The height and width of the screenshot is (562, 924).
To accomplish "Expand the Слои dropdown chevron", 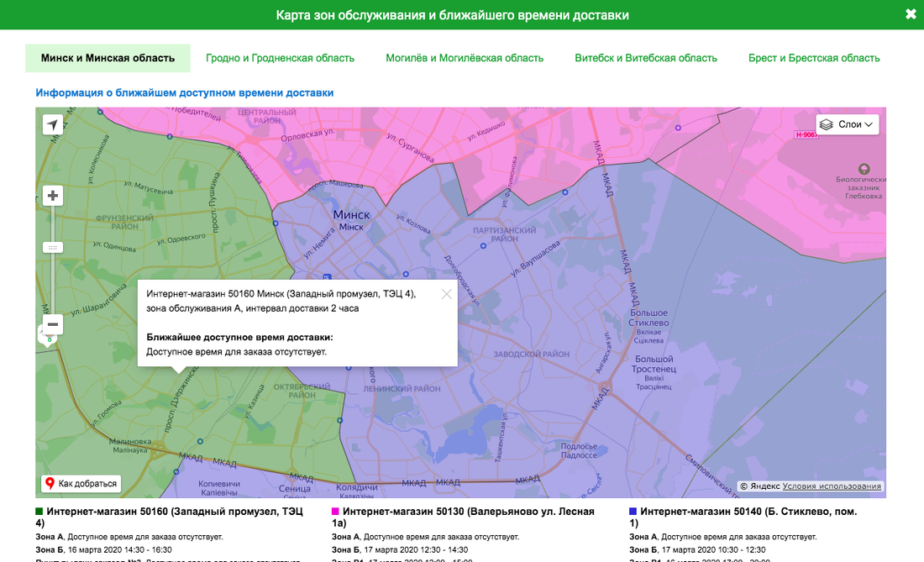I will (869, 124).
